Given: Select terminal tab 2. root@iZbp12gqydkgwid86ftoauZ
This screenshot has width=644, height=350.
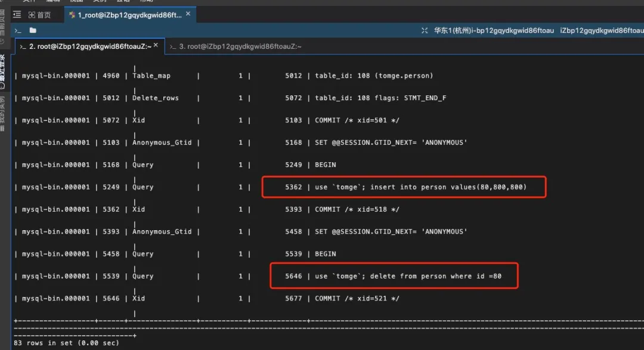Looking at the screenshot, I should pos(89,46).
